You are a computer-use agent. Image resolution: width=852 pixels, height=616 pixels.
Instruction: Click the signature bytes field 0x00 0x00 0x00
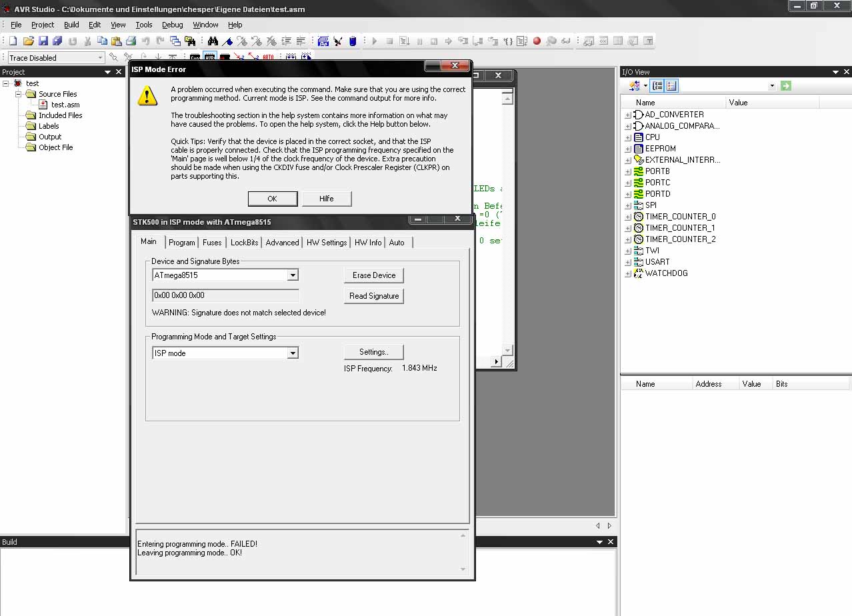tap(226, 295)
